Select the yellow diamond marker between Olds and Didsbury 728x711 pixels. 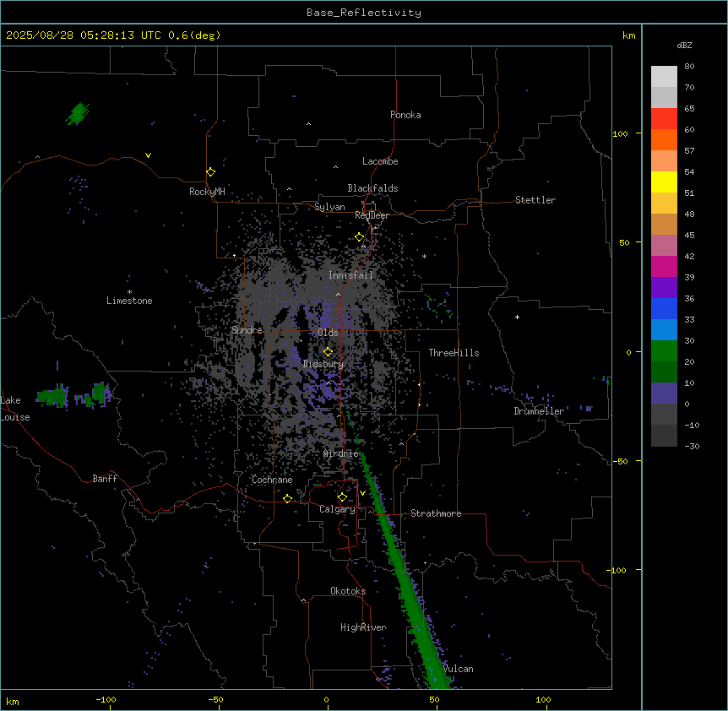point(328,352)
